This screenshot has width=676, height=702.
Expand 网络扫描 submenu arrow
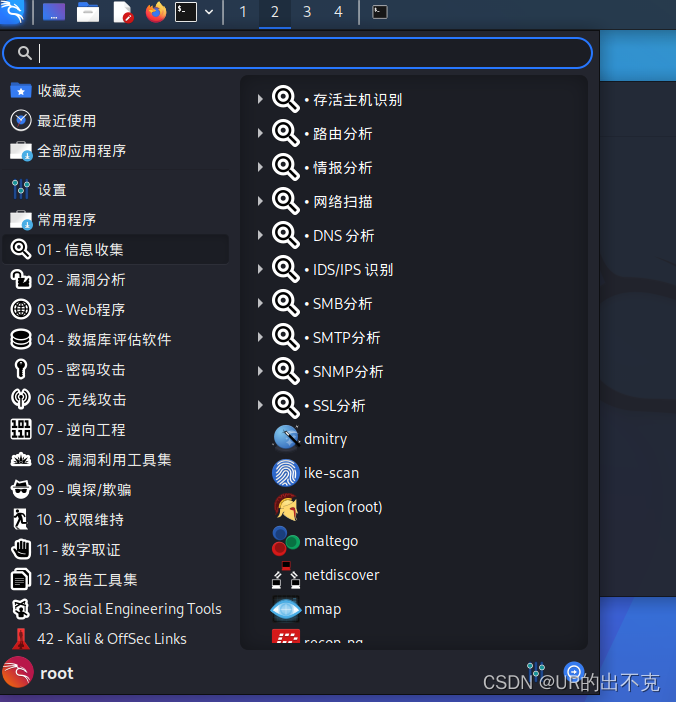(260, 201)
